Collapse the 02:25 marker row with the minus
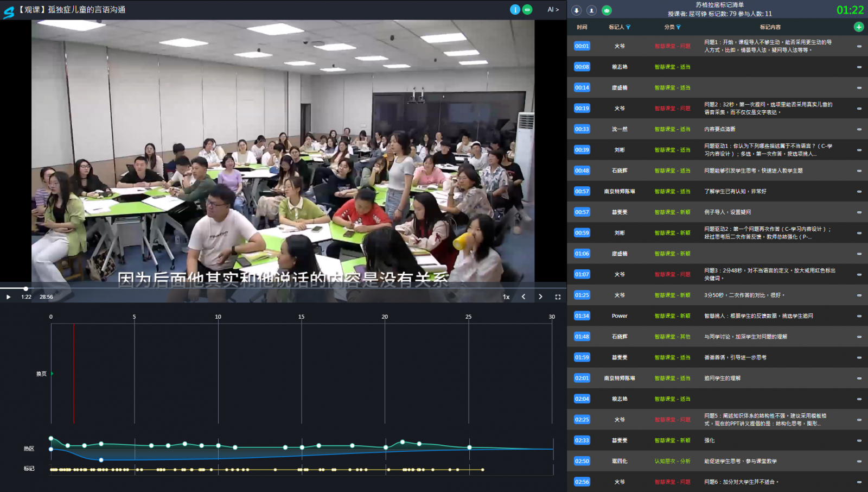The image size is (868, 492). tap(859, 420)
